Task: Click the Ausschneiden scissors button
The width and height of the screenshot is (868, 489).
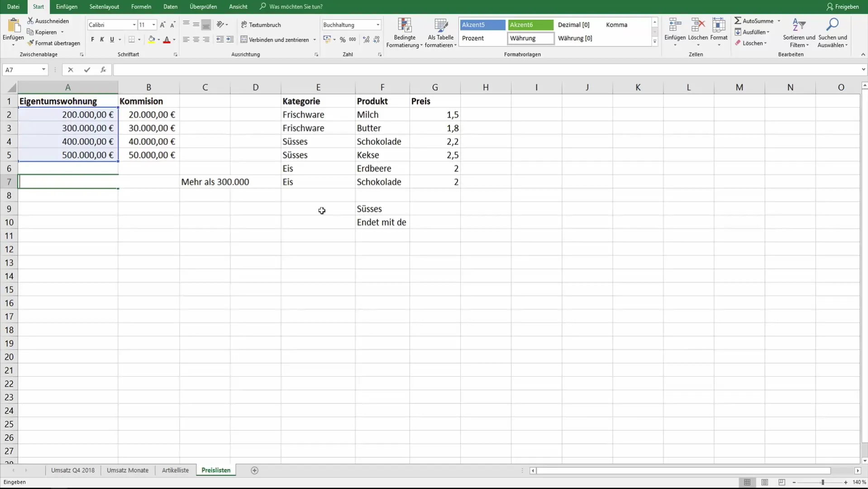Action: click(48, 21)
